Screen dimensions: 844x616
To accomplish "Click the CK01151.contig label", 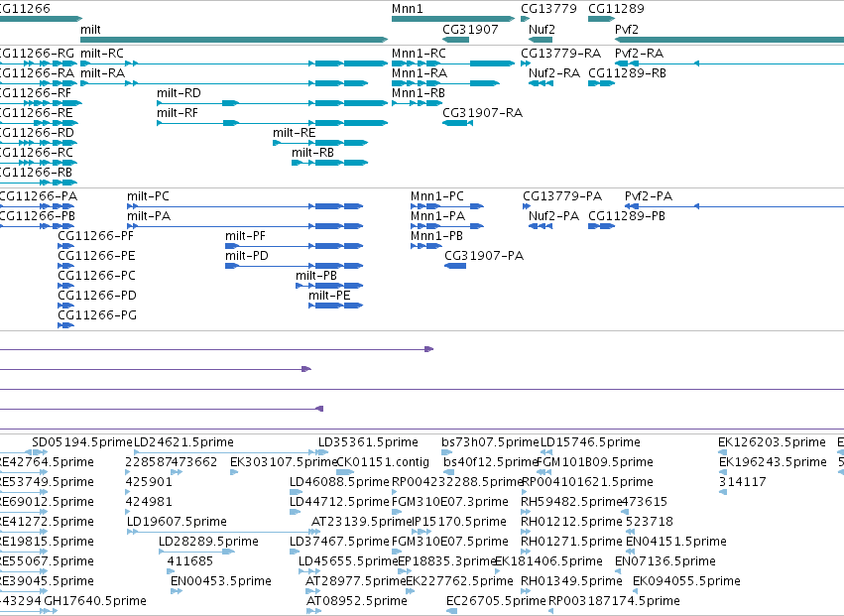I will click(x=383, y=462).
